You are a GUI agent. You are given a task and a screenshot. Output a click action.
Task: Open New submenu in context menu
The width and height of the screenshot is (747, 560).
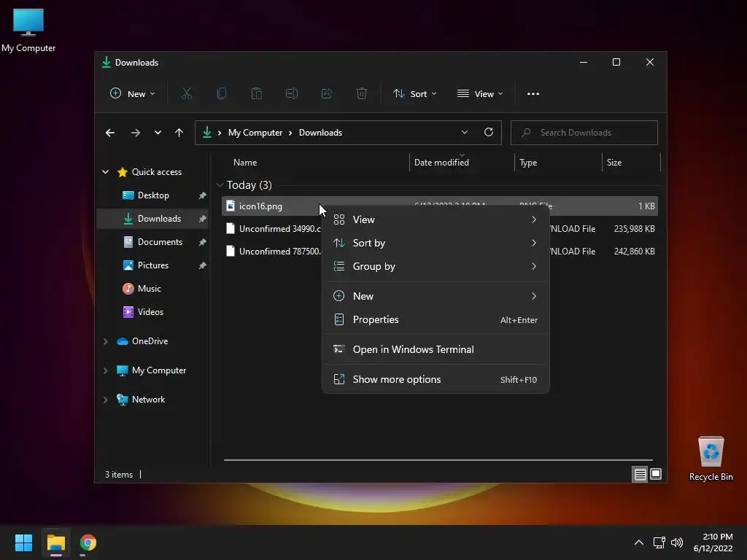coord(436,296)
